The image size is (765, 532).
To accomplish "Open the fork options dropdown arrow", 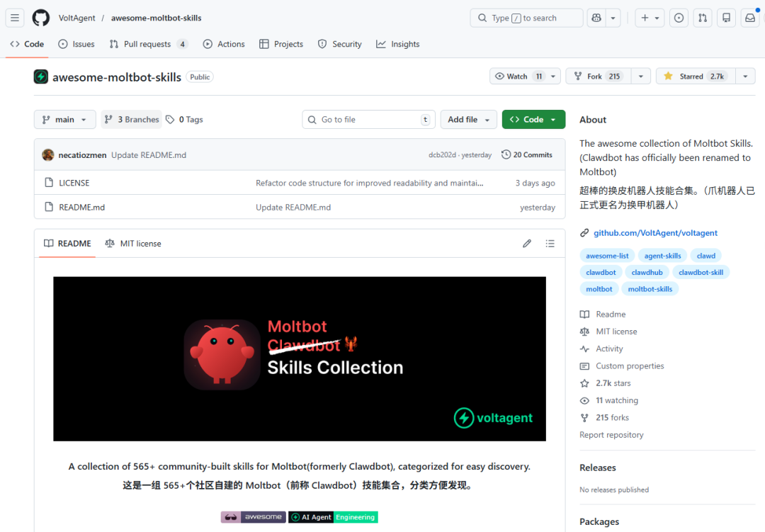I will pyautogui.click(x=640, y=76).
